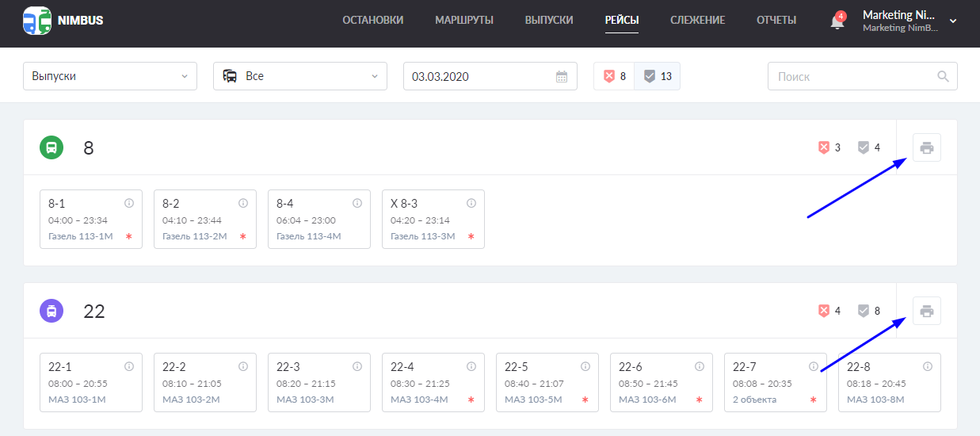This screenshot has height=436, width=980.
Task: Toggle filter for 8 failed trips
Action: pos(614,76)
